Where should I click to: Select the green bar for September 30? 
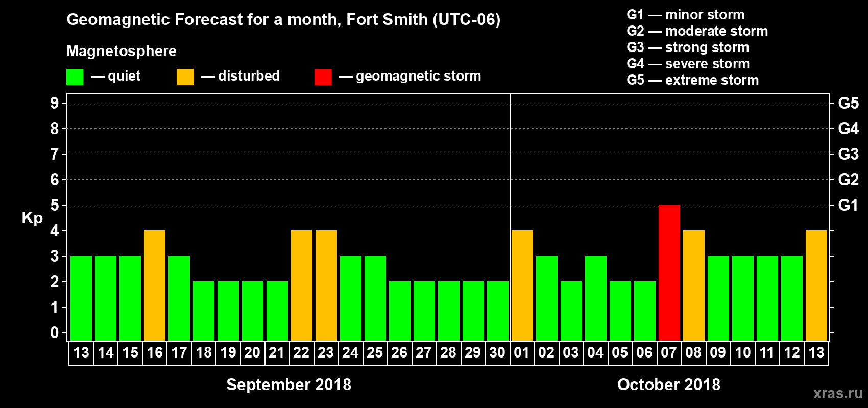[498, 311]
